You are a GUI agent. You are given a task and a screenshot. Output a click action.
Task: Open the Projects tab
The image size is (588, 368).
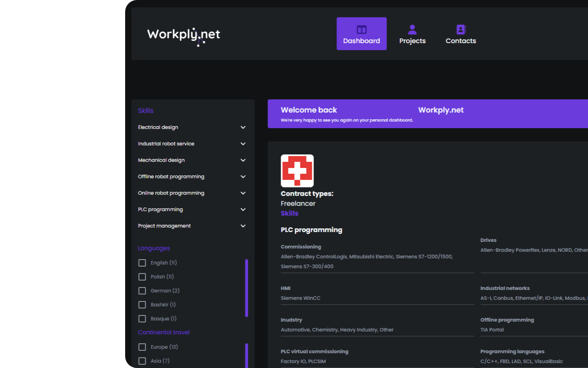[x=412, y=34]
